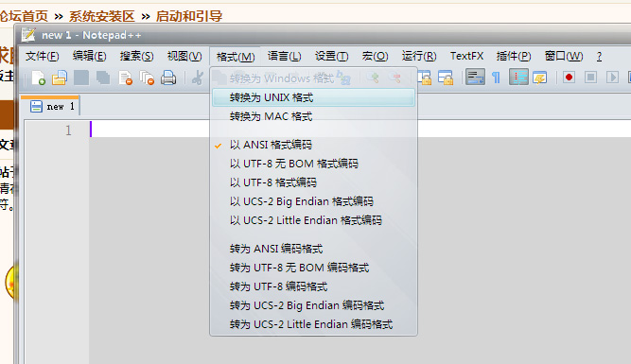631x364 pixels.
Task: Click the Open file folder icon
Action: tap(60, 78)
